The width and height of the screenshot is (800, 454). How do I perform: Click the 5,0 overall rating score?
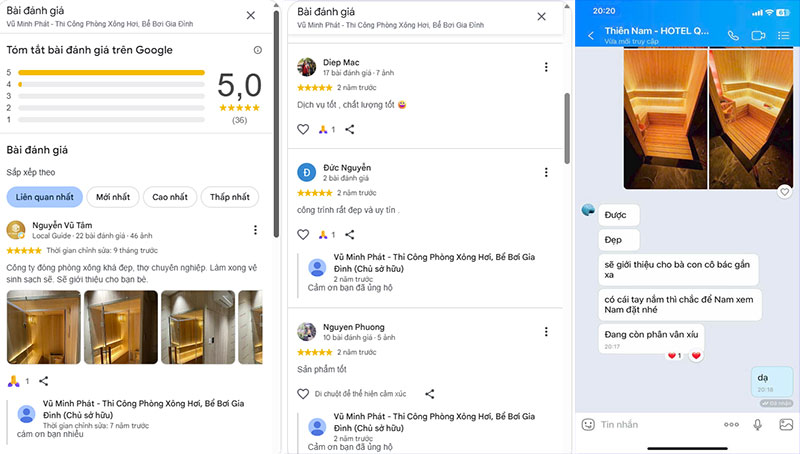(x=239, y=85)
